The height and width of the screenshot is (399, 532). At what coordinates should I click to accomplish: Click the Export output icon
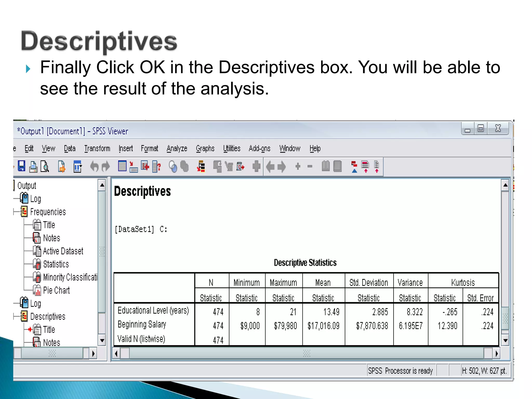(62, 167)
